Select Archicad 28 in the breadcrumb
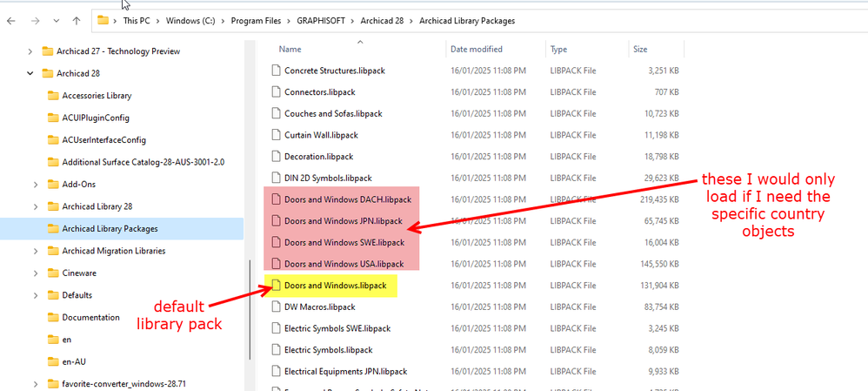868x391 pixels. coord(383,21)
